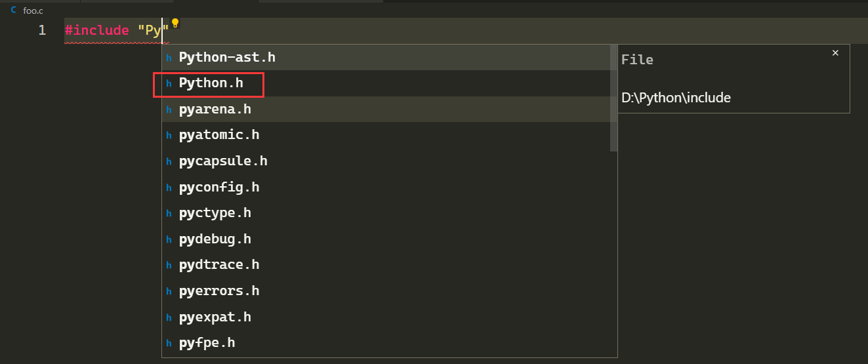Select Python-ast.h from the suggestions
This screenshot has height=364, width=868.
[227, 58]
